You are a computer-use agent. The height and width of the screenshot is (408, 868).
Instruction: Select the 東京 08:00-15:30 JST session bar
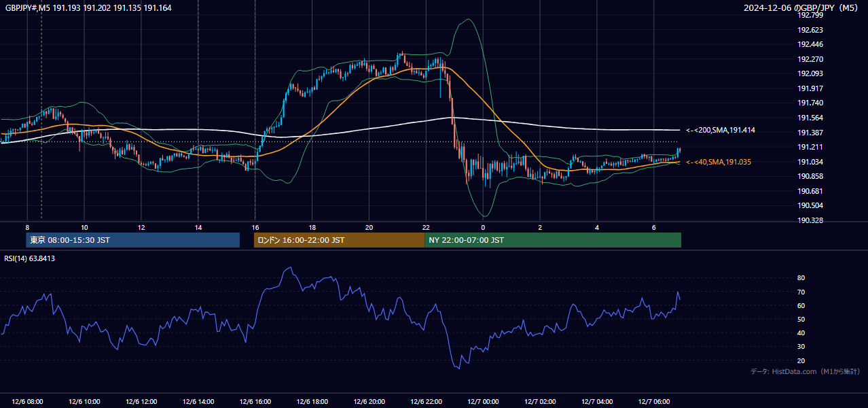[x=133, y=240]
